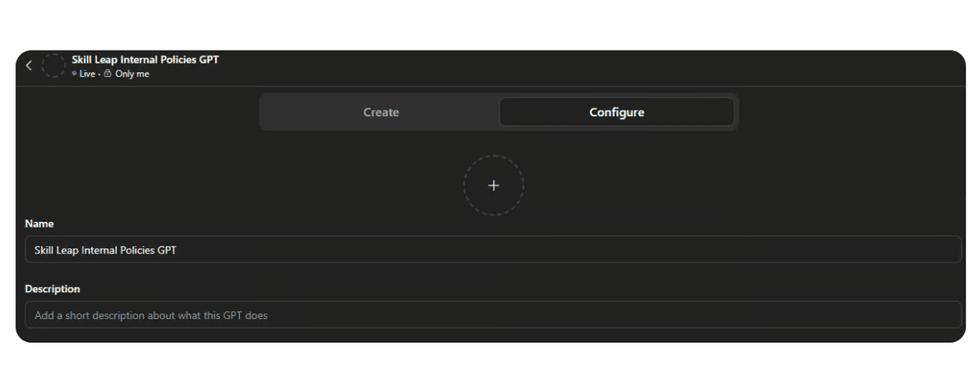
Task: Click the empty GPT avatar in the header
Action: (x=53, y=65)
